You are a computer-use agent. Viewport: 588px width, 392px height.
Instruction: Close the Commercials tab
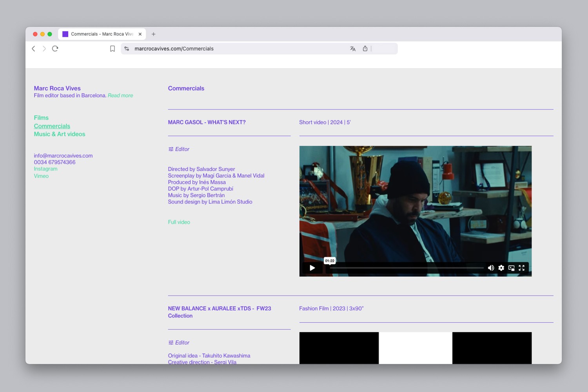(140, 34)
